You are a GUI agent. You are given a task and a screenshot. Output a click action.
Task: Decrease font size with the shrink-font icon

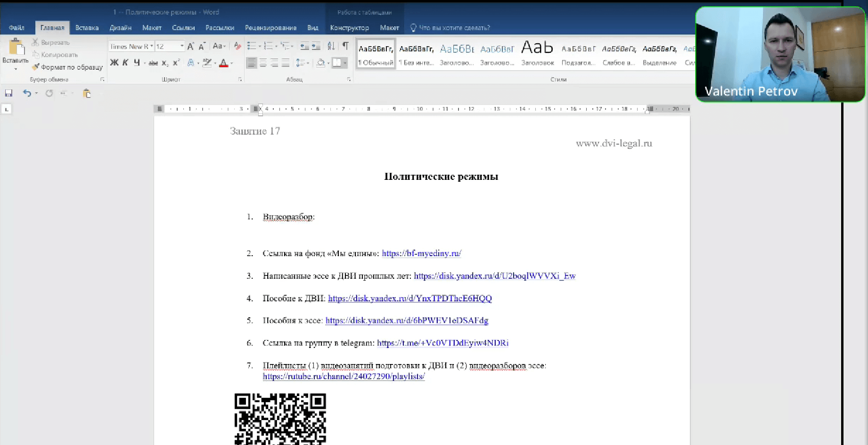point(202,46)
